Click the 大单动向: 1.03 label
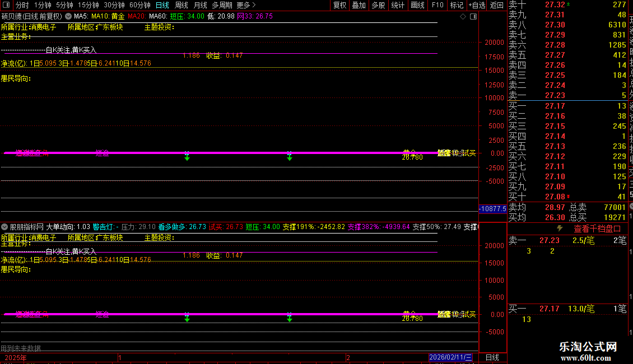The image size is (633, 364). pyautogui.click(x=68, y=227)
